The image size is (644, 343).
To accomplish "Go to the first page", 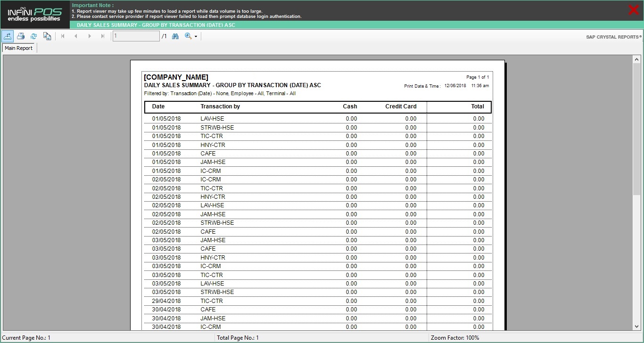I will point(63,36).
